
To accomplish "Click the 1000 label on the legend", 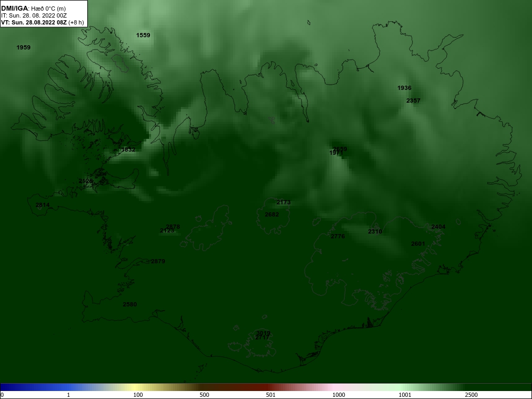I will coord(338,395).
